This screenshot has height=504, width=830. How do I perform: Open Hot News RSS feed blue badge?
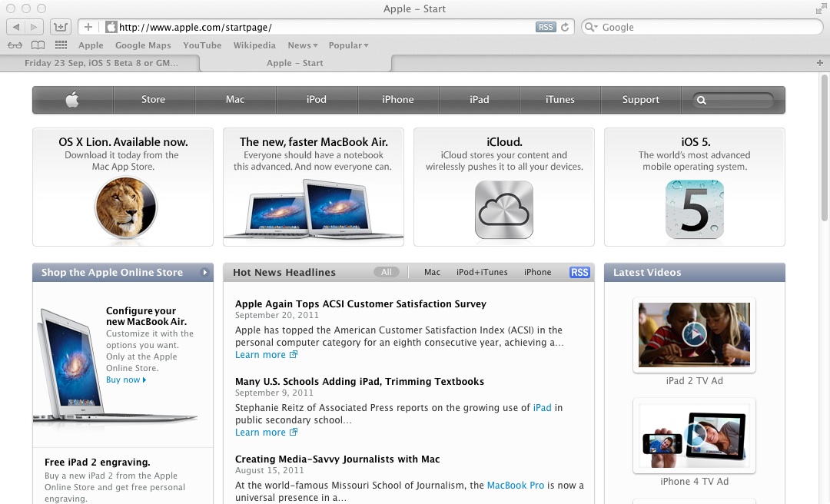point(579,272)
